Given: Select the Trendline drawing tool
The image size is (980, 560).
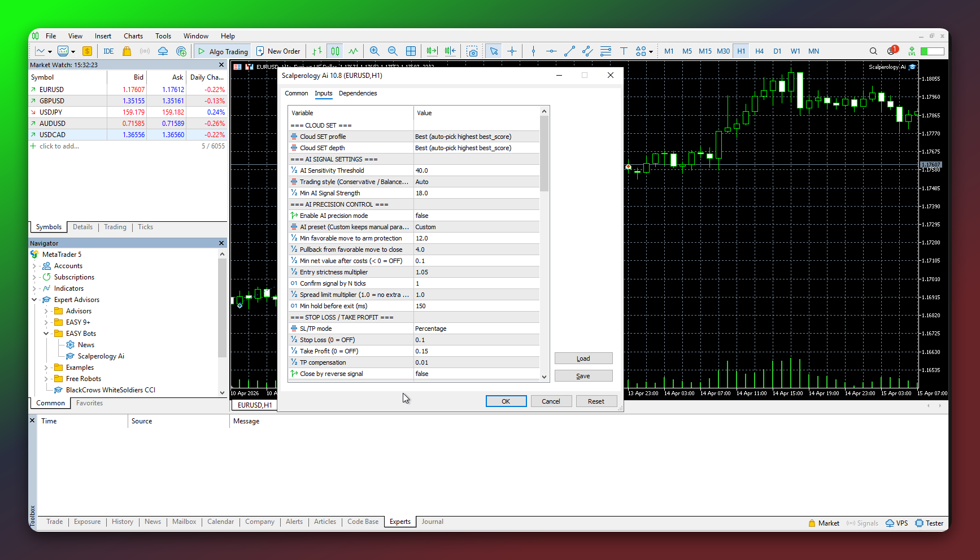Looking at the screenshot, I should [569, 51].
